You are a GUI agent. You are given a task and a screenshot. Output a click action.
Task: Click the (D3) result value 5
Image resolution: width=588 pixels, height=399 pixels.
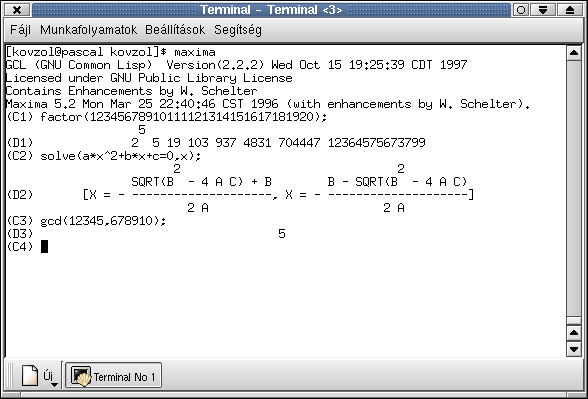coord(282,234)
